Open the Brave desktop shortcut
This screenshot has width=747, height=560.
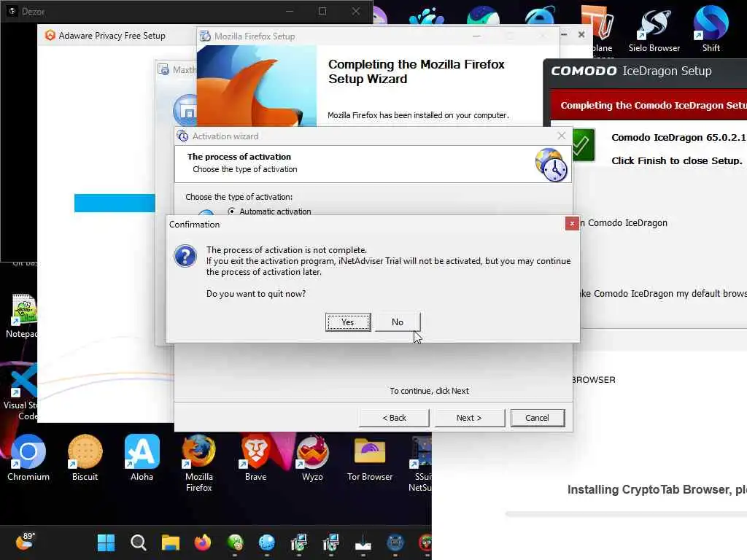[x=255, y=457]
